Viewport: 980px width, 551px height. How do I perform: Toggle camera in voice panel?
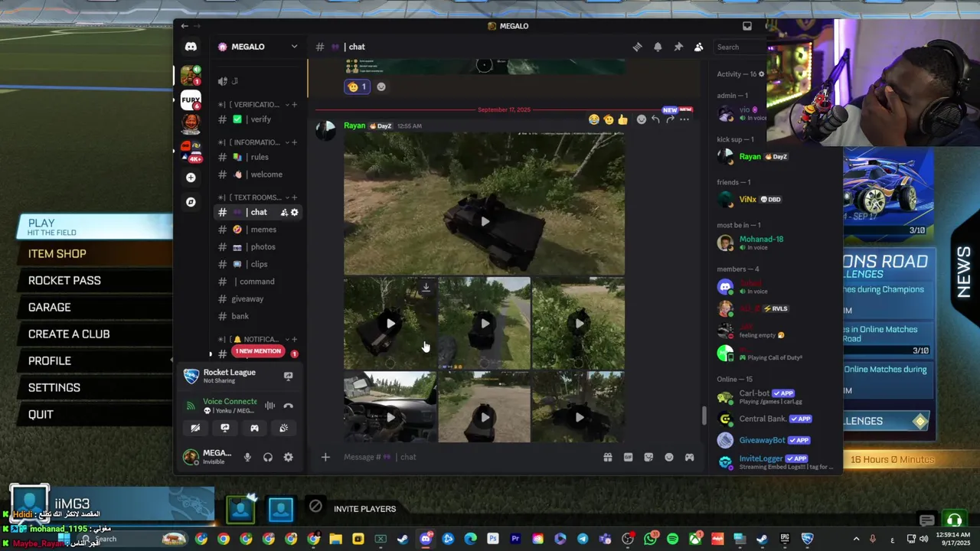(x=195, y=428)
